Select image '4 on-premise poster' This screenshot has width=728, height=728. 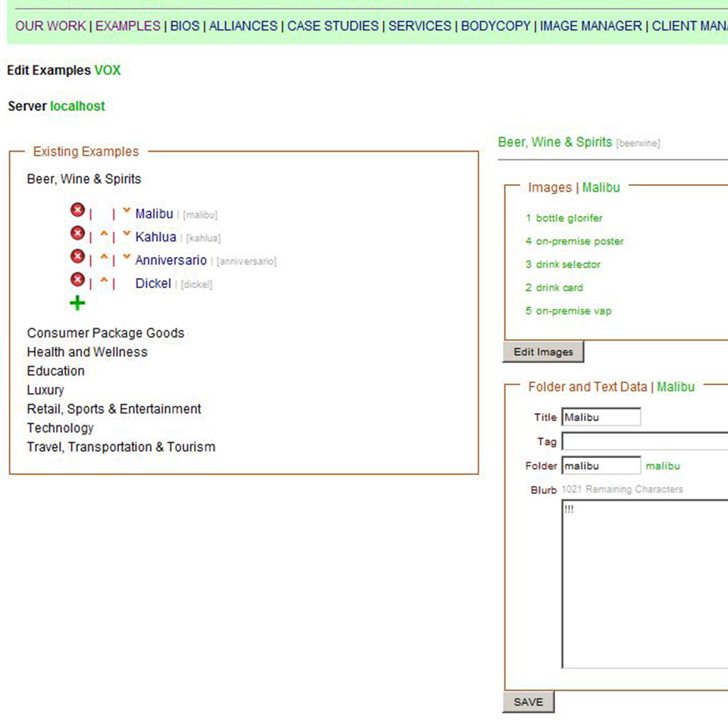574,241
